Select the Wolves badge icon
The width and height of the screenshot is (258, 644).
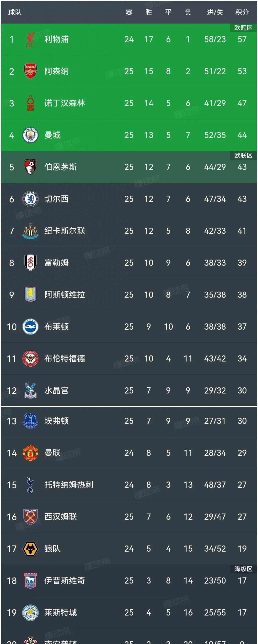pos(30,549)
